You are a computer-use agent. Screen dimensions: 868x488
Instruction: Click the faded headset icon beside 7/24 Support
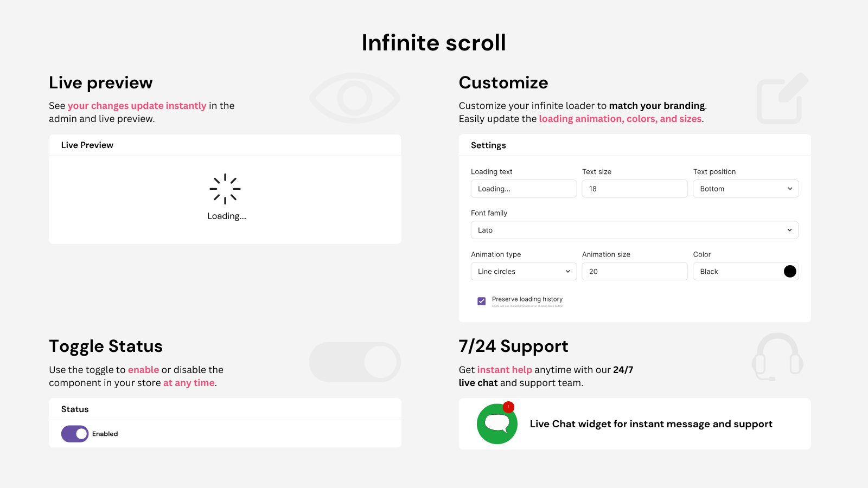(x=777, y=357)
